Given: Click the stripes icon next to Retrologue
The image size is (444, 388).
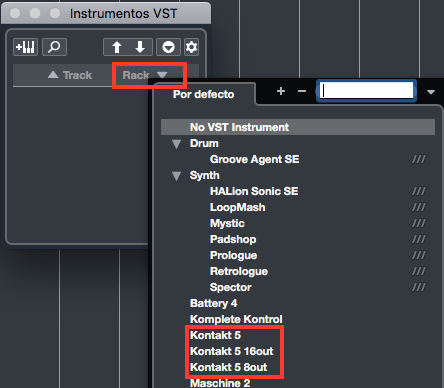Looking at the screenshot, I should click(x=419, y=271).
